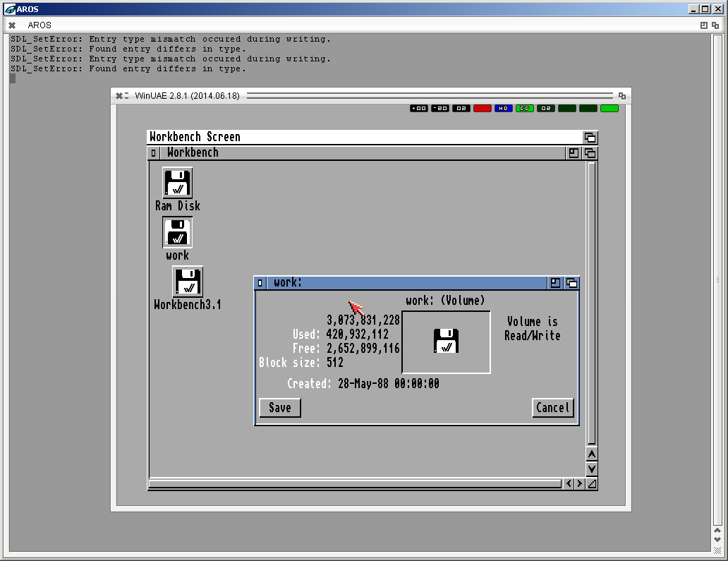Image resolution: width=728 pixels, height=561 pixels.
Task: Click the blue HD activity LED
Action: (x=503, y=108)
